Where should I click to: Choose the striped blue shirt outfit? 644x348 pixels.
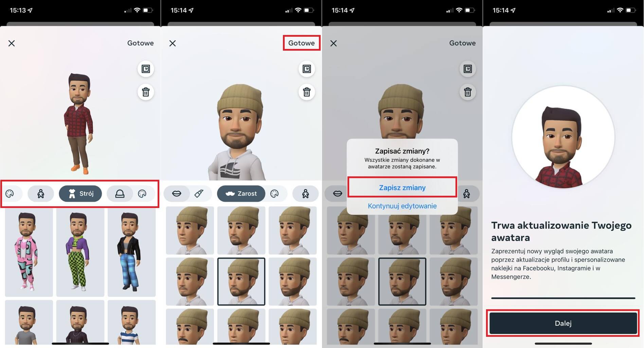tap(131, 322)
